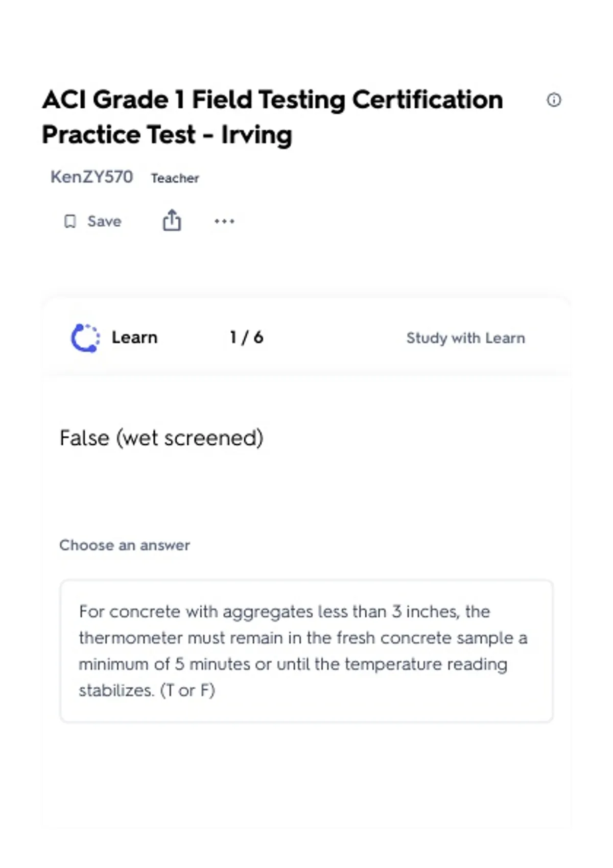Viewport: 613px width, 868px height.
Task: Click the bookmark icon next to Save
Action: click(x=70, y=221)
